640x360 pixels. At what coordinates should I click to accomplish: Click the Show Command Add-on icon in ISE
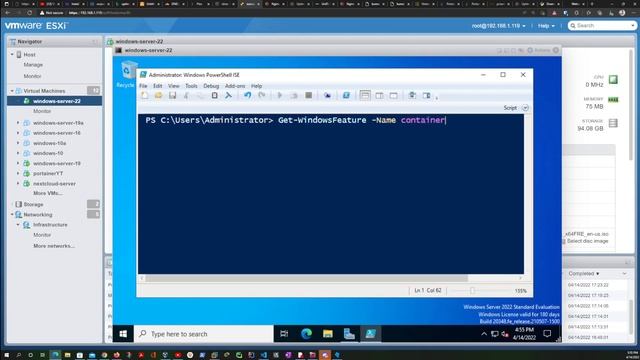pos(427,96)
